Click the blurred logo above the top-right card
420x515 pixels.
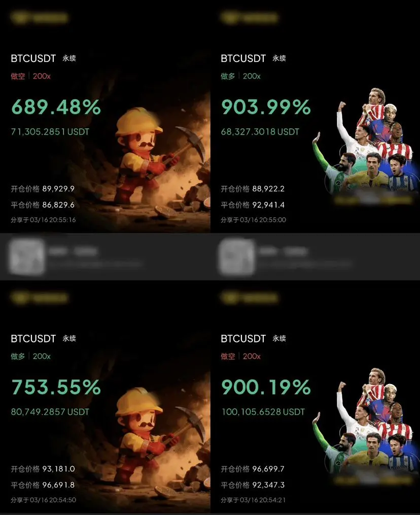[x=249, y=17]
